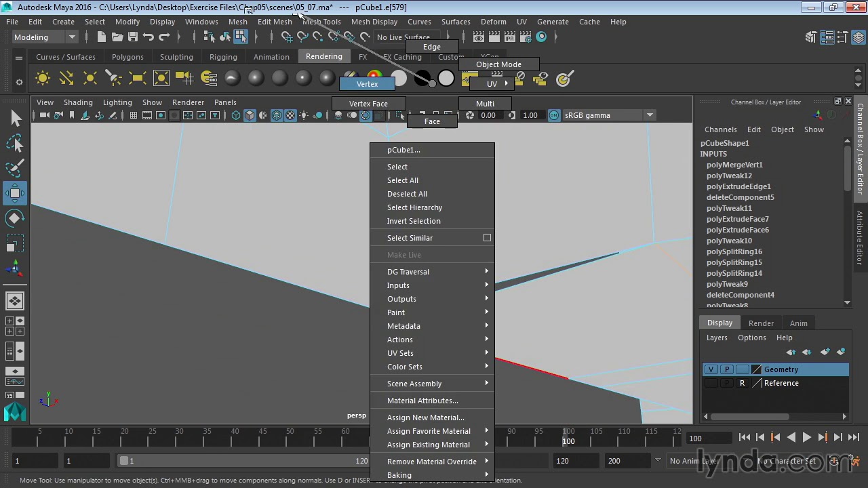868x488 pixels.
Task: Undo the last action
Action: pyautogui.click(x=149, y=37)
